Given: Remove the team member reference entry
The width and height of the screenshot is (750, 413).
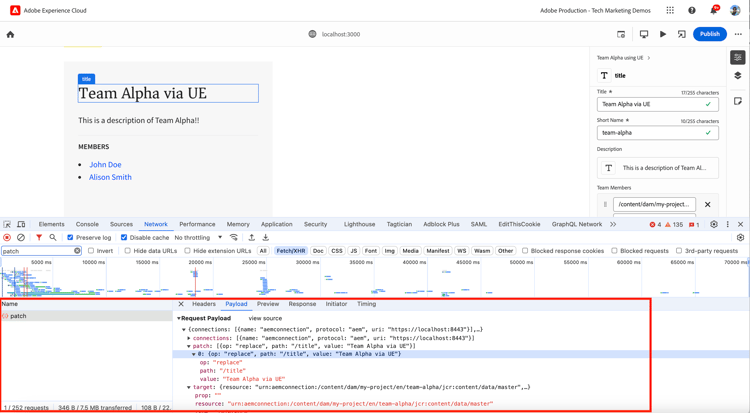Looking at the screenshot, I should 707,204.
